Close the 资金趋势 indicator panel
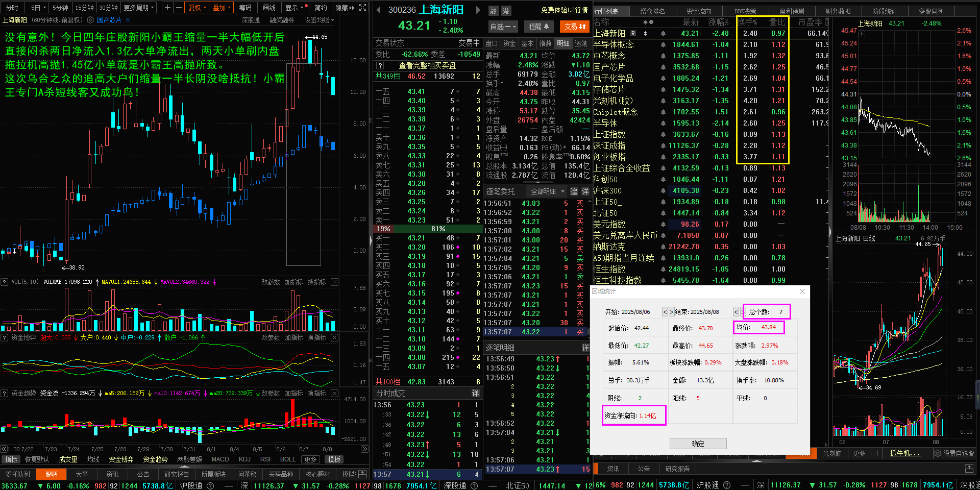The image size is (980, 490). (x=334, y=393)
